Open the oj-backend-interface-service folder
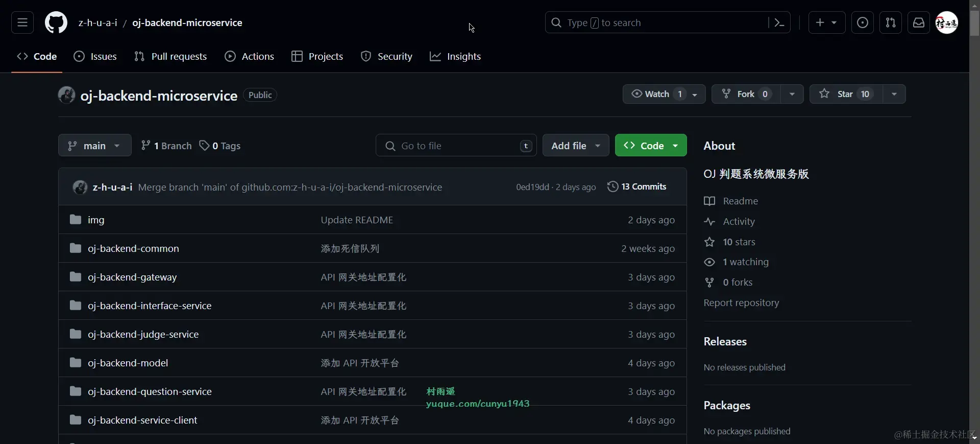 point(150,306)
